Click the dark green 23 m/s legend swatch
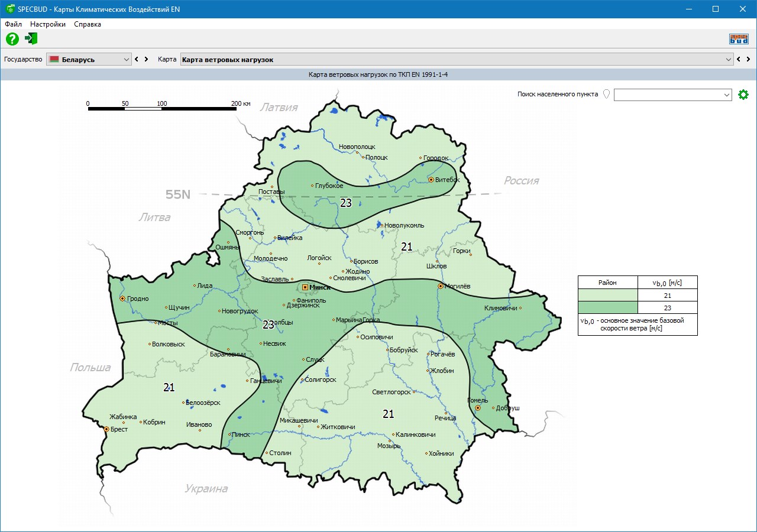Viewport: 757px width, 532px height. (607, 307)
